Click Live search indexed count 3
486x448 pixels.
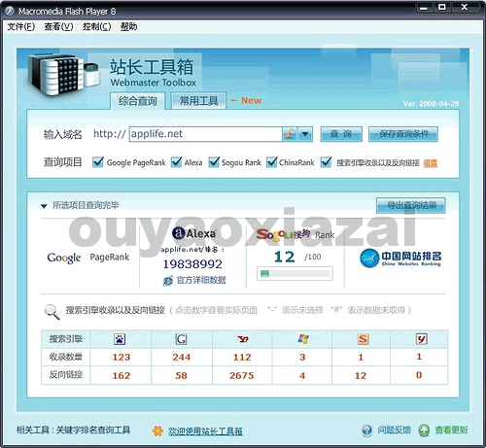coord(302,358)
